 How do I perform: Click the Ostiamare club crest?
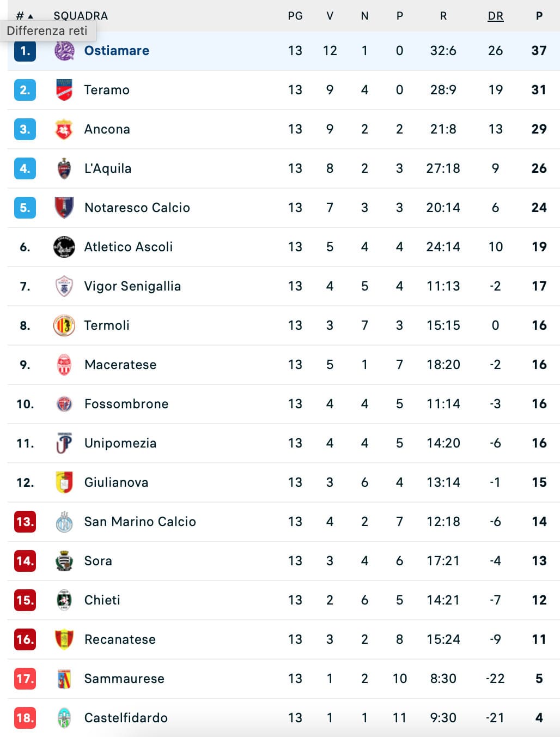[x=64, y=51]
